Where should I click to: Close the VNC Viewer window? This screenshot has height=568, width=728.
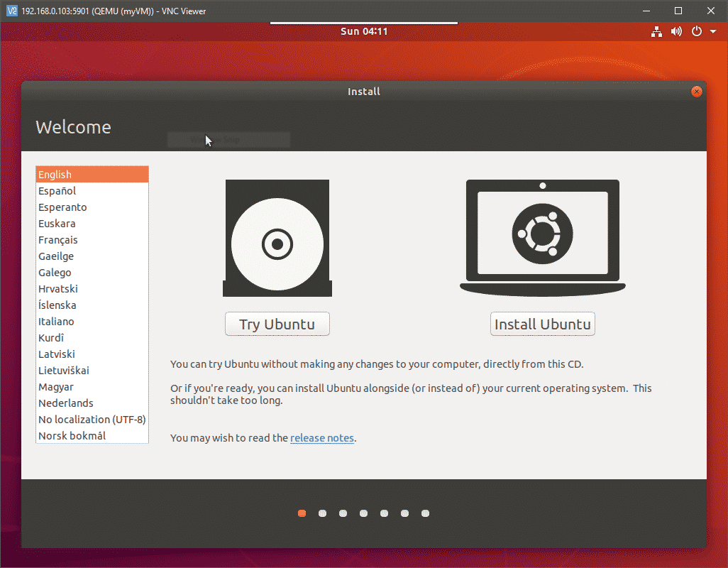[x=711, y=11]
